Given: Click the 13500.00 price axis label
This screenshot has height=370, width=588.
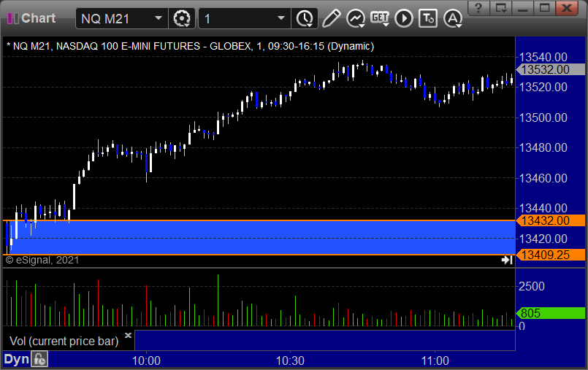Looking at the screenshot, I should 543,117.
